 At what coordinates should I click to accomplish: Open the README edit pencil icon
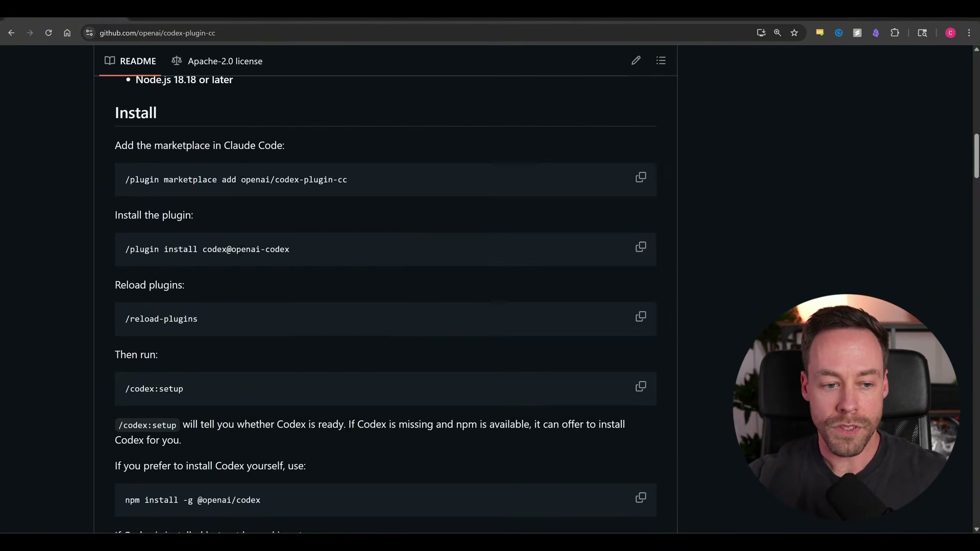click(635, 60)
